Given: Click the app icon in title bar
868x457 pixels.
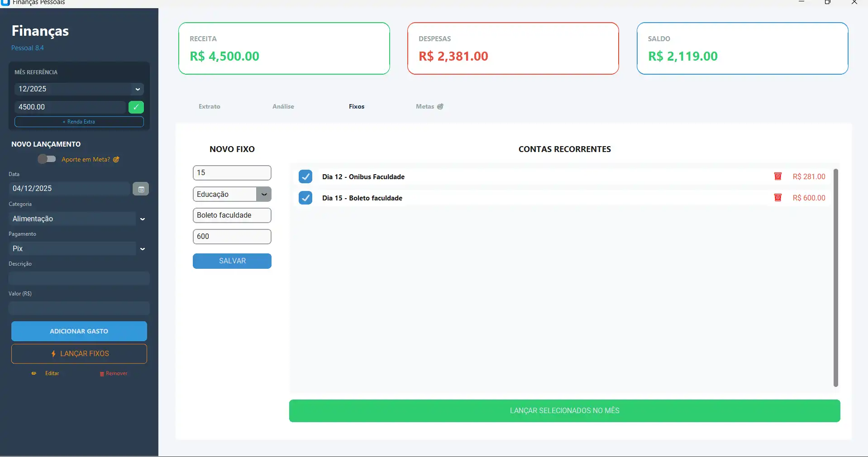Looking at the screenshot, I should (5, 2).
